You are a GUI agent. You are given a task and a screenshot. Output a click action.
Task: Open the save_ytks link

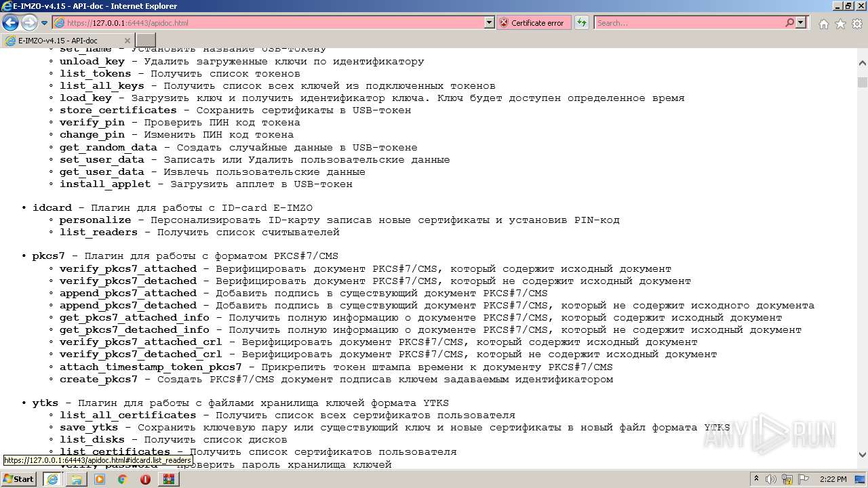coord(89,428)
